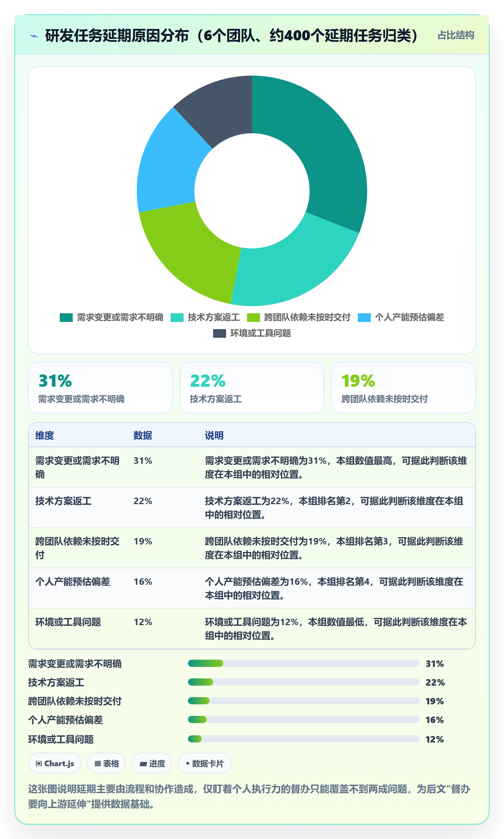This screenshot has width=504, height=839.
Task: Toggle the 环境或工具问题 legend entry
Action: [x=252, y=333]
